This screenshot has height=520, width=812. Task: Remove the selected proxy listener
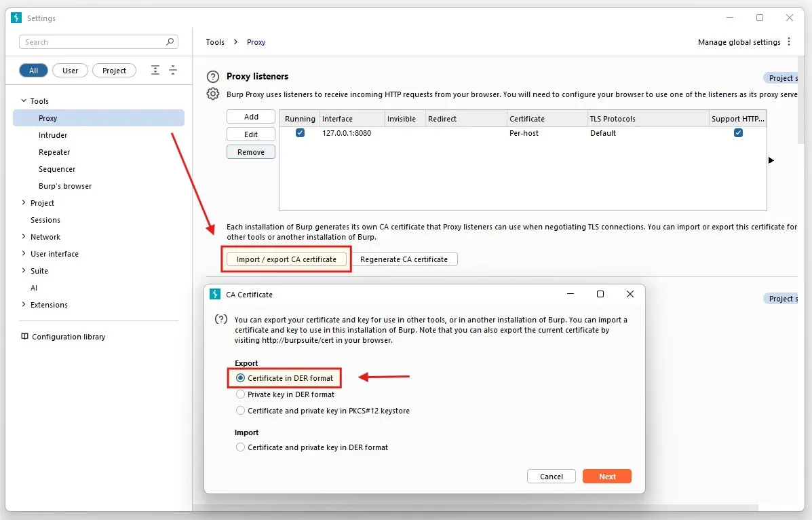(x=251, y=152)
